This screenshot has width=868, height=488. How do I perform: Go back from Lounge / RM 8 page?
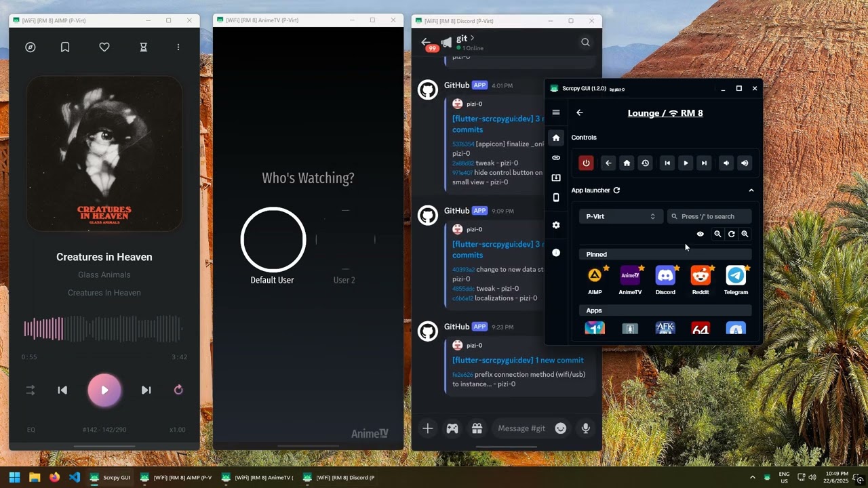[x=579, y=113]
